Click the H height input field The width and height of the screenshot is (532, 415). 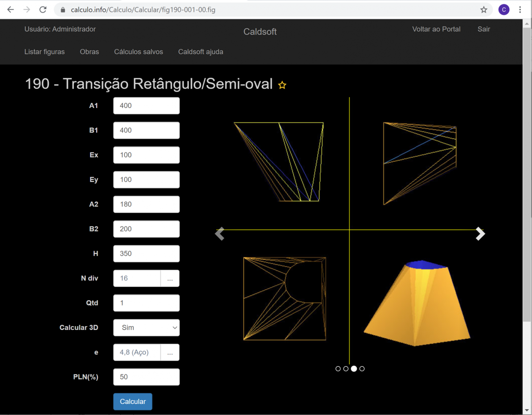pos(146,253)
